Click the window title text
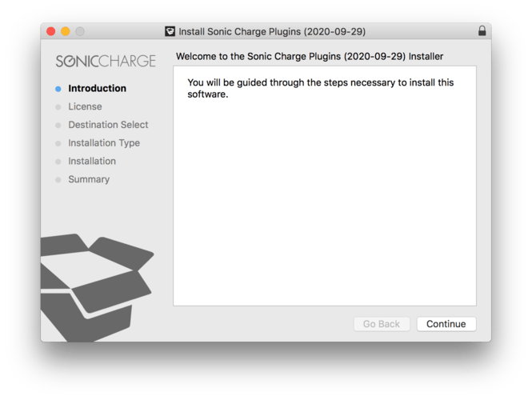Viewport: 532px width, 400px height. coord(272,31)
